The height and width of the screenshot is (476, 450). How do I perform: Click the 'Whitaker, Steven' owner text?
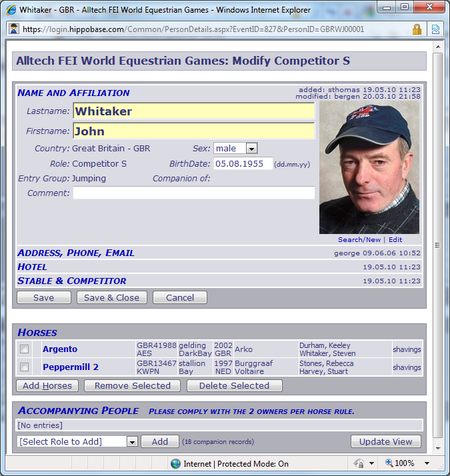[327, 353]
